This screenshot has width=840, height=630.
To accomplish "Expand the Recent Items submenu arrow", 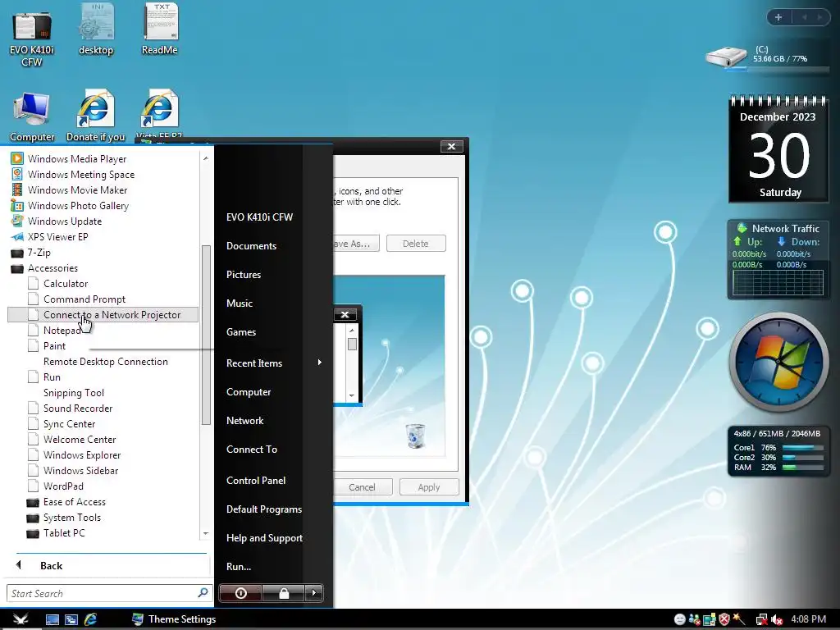I will pyautogui.click(x=319, y=363).
